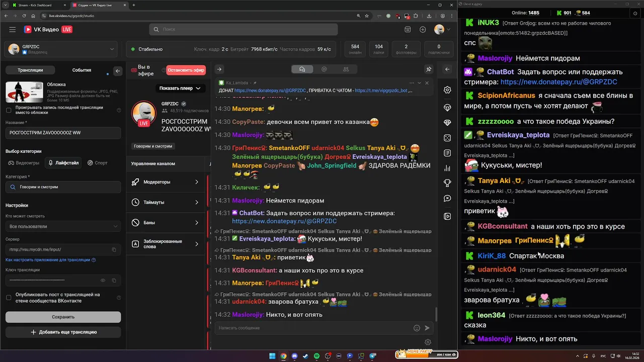Select the Лайфстайл category type
The width and height of the screenshot is (644, 362).
pyautogui.click(x=63, y=163)
